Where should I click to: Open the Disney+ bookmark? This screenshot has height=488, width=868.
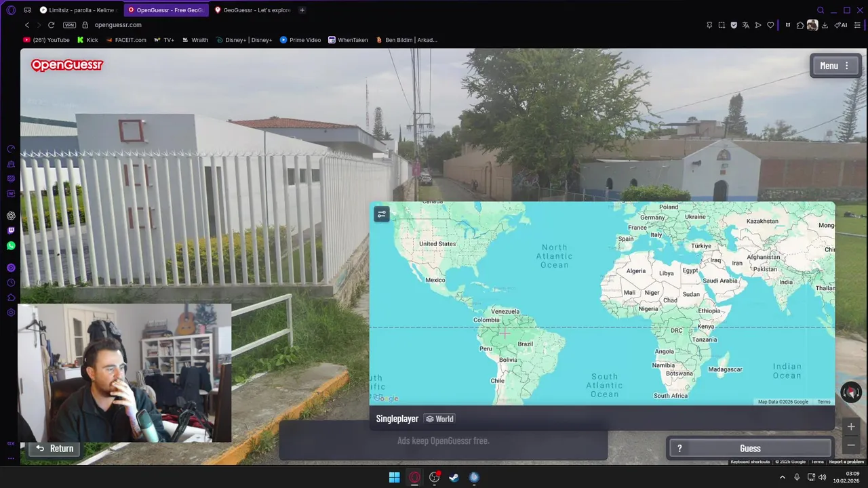(x=244, y=40)
